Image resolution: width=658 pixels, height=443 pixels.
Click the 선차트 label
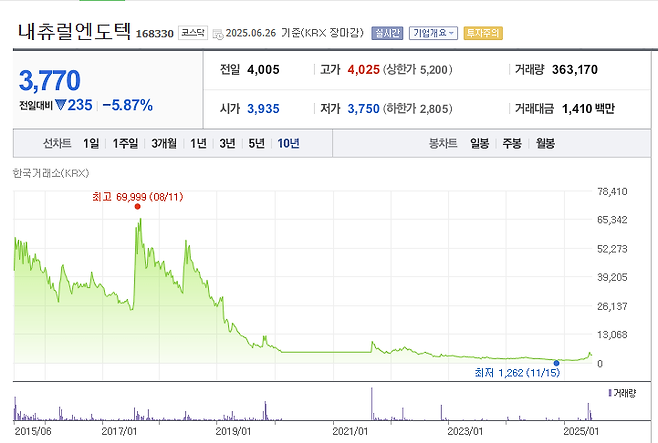pos(57,143)
